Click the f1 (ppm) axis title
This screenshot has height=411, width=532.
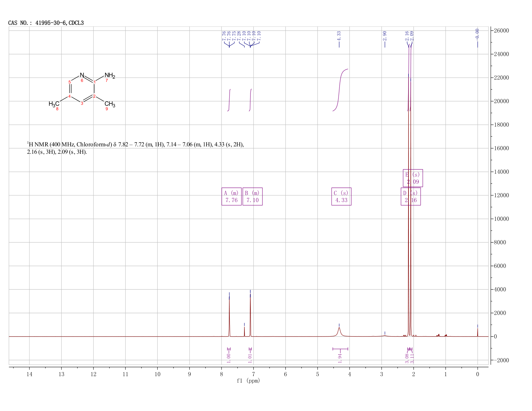coord(248,381)
